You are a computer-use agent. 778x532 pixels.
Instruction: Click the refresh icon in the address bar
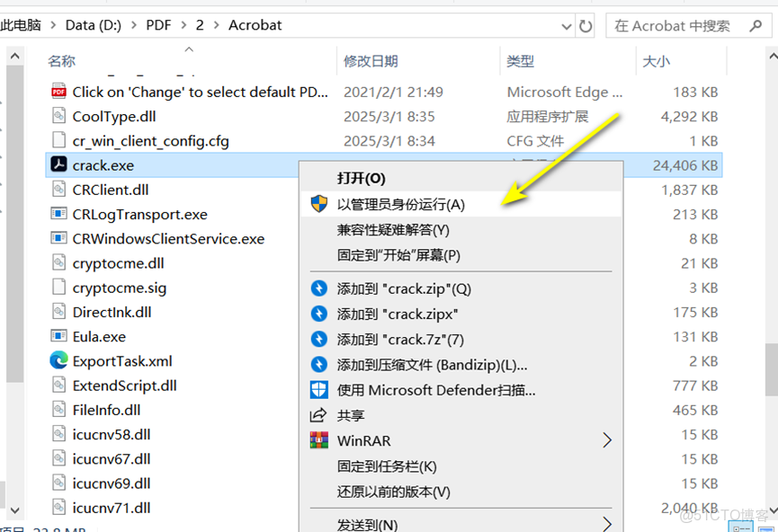click(x=586, y=25)
